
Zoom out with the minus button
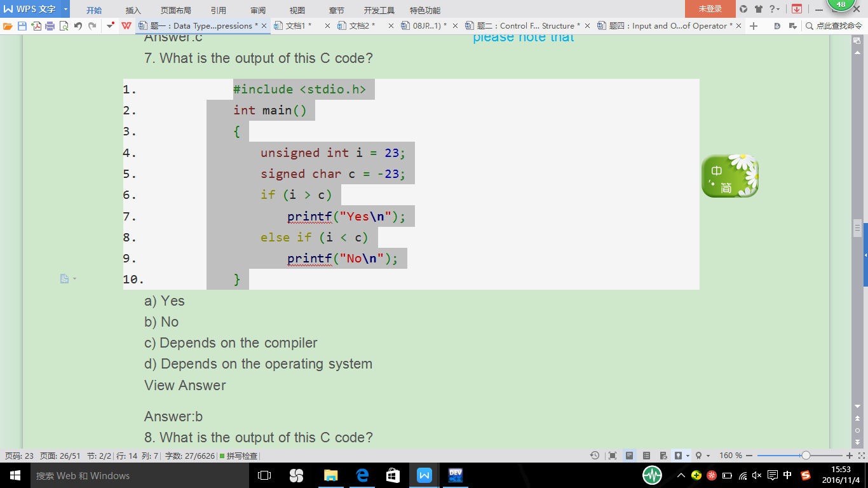749,456
